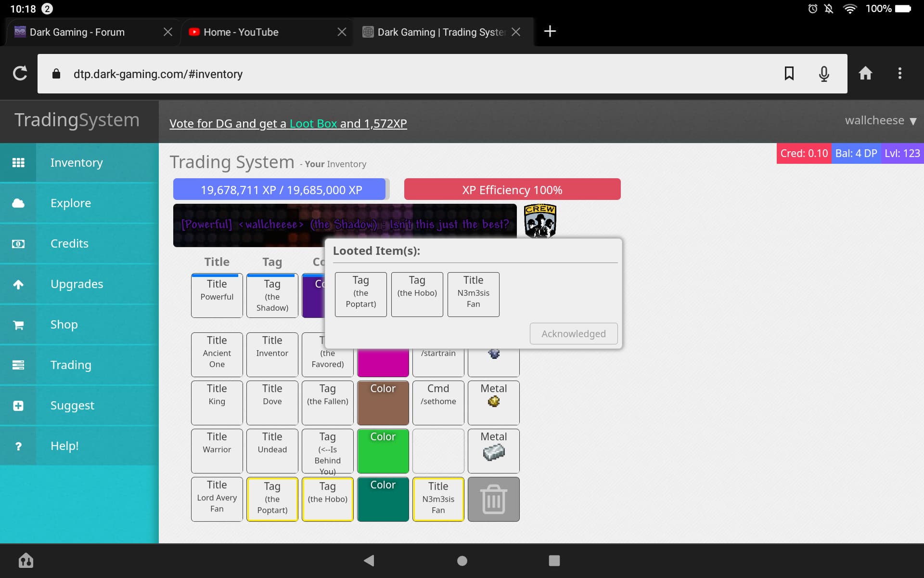Image resolution: width=924 pixels, height=578 pixels.
Task: Tap the Android back navigation button
Action: point(369,561)
